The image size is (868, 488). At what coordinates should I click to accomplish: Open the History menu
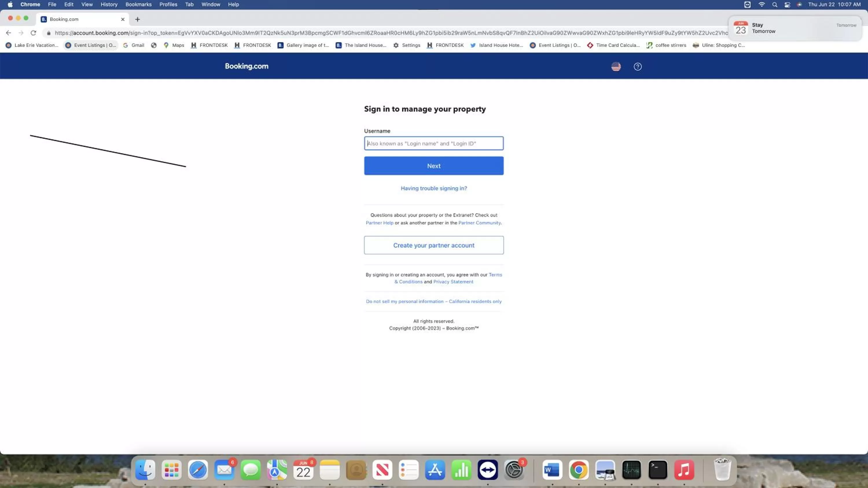[x=109, y=5]
